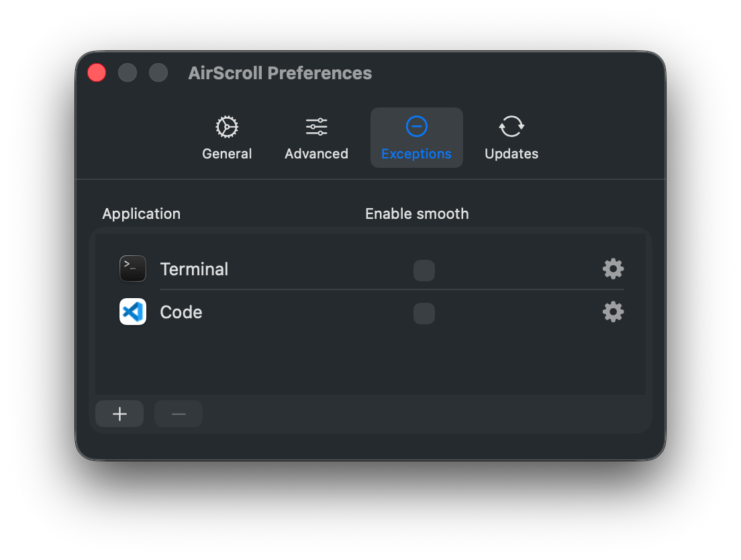Click the Application column header
This screenshot has width=741, height=560.
point(141,214)
